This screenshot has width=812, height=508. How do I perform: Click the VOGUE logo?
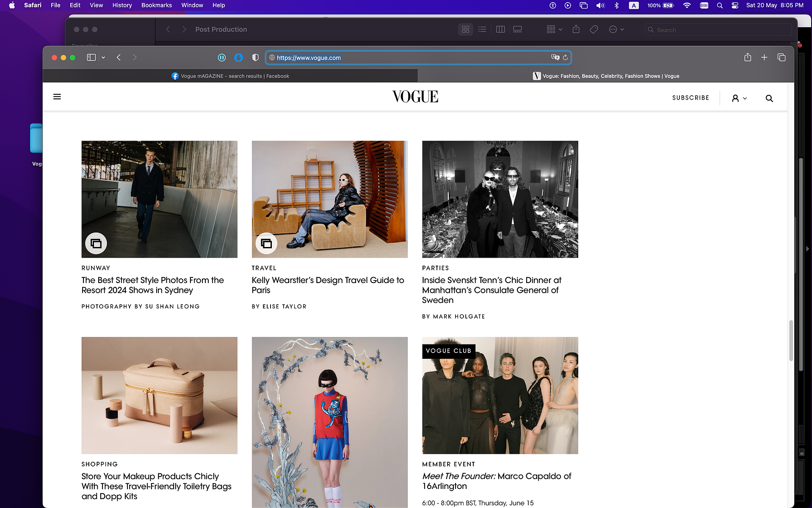coord(415,97)
